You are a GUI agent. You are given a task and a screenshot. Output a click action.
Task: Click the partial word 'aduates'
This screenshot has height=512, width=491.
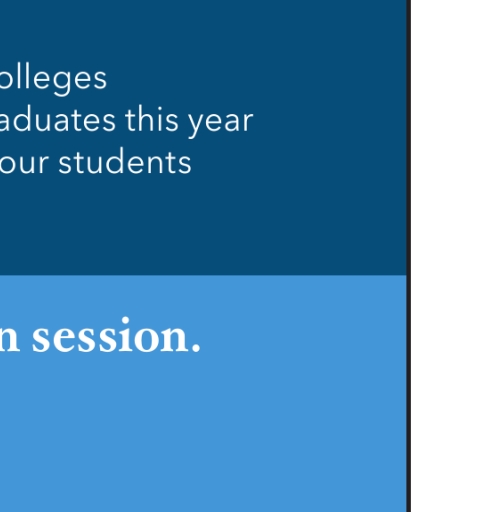pyautogui.click(x=58, y=119)
